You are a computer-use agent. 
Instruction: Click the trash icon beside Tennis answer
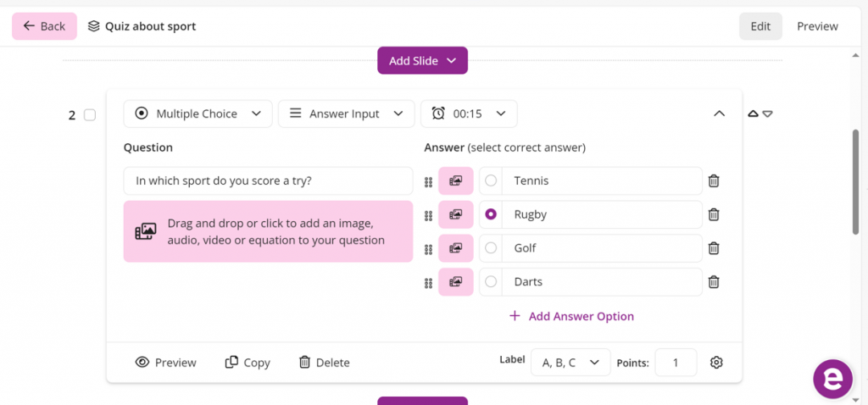(x=714, y=180)
